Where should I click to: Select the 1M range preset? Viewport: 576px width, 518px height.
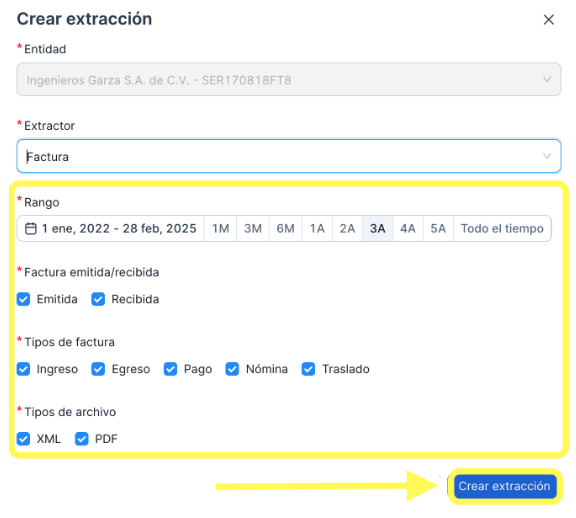point(220,229)
